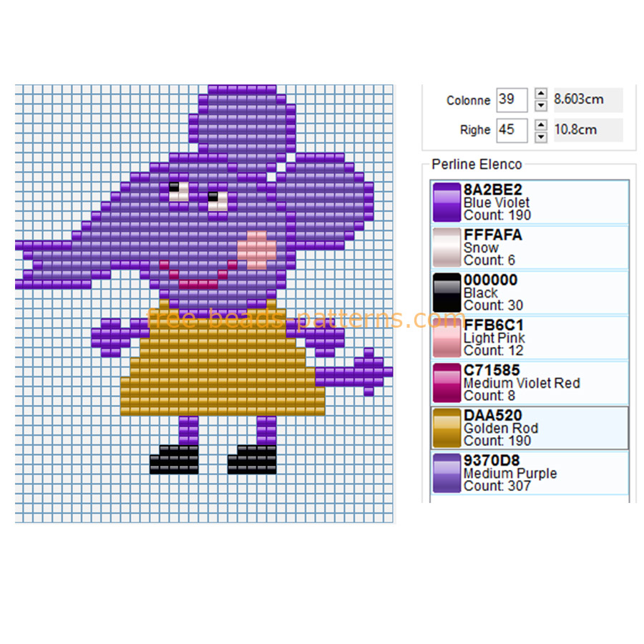Click the 'Medium Violet Red' color name text
This screenshot has height=644, width=644.
click(522, 384)
